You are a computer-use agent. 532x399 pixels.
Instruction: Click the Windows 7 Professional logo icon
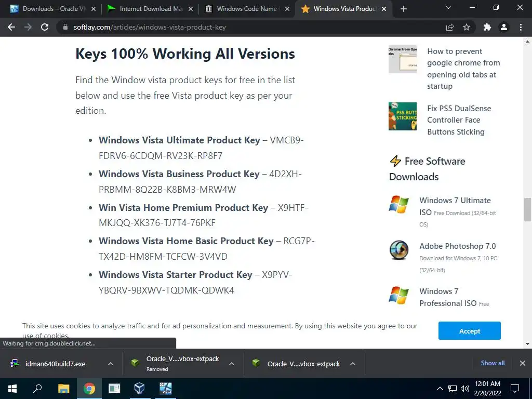[398, 295]
